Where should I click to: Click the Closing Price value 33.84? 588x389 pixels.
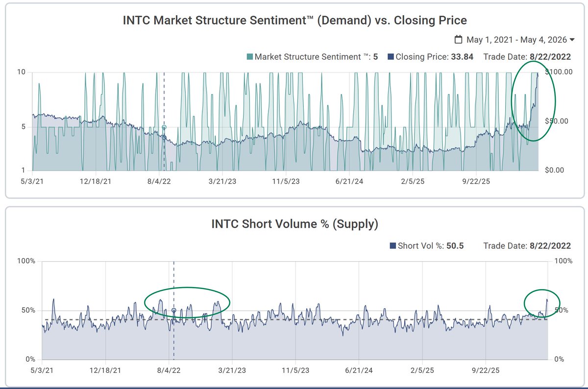(x=462, y=57)
